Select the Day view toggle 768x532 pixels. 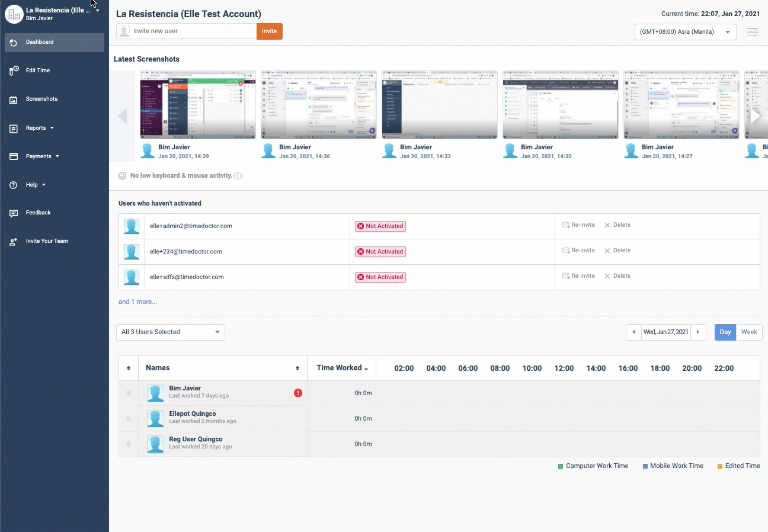click(x=725, y=332)
